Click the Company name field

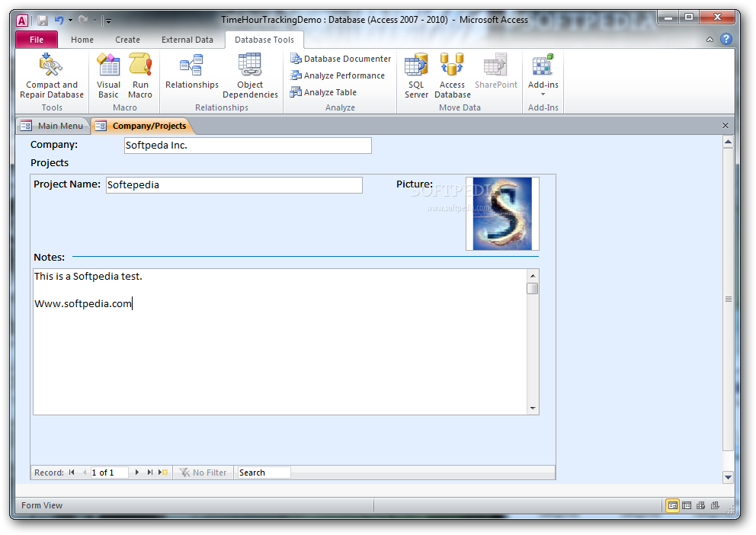tap(248, 145)
